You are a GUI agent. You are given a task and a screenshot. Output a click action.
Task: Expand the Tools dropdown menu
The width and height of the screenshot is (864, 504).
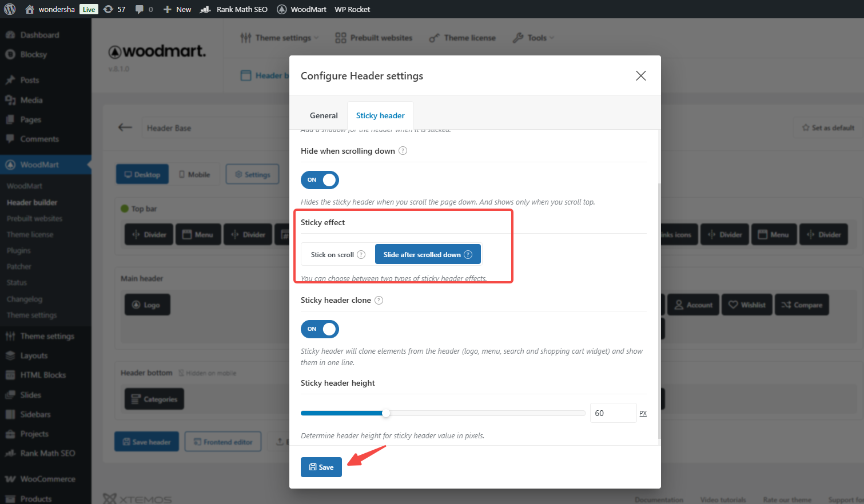click(x=534, y=38)
